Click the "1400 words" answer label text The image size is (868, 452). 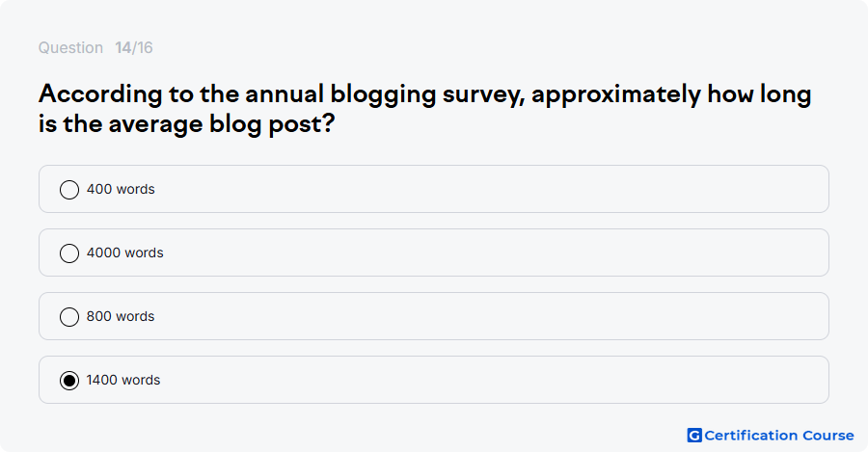(123, 380)
